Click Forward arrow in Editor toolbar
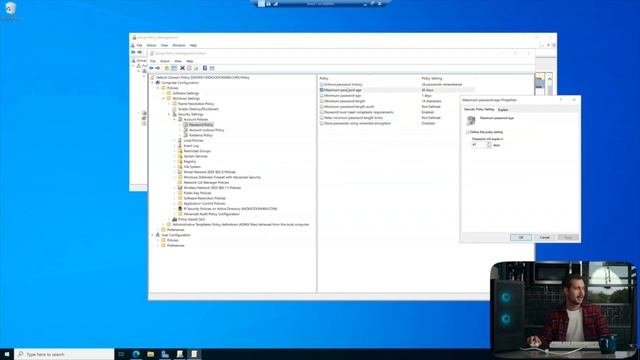The image size is (640, 360). tap(158, 68)
